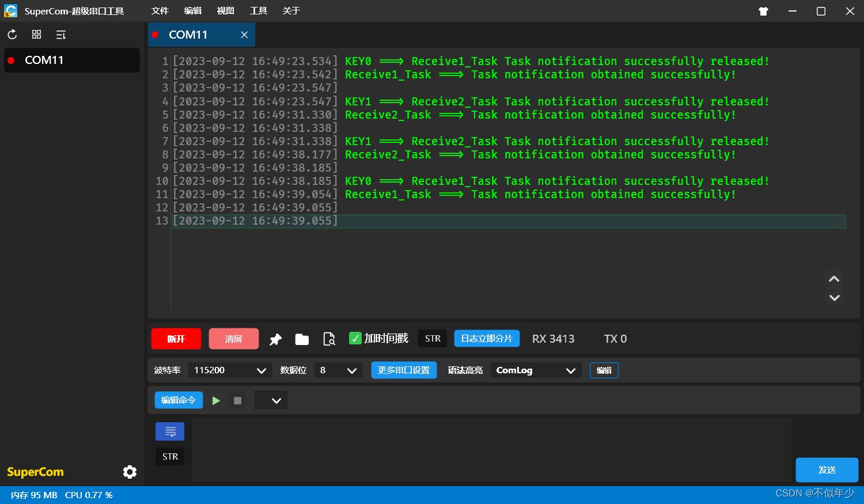Click log line 13 highlighted row
The height and width of the screenshot is (504, 864).
(509, 221)
